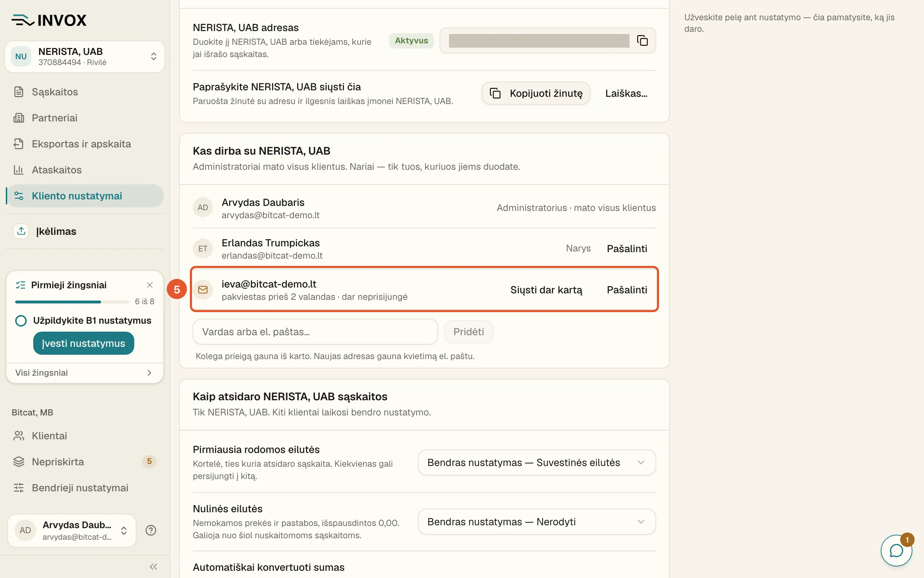924x578 pixels.
Task: Open the Sąskaitos document icon
Action: pos(19,92)
